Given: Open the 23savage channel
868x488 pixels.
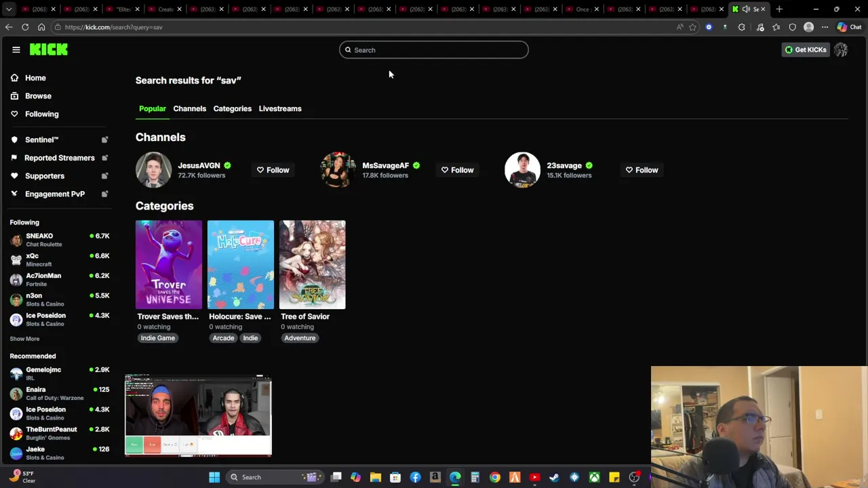Looking at the screenshot, I should tap(564, 165).
